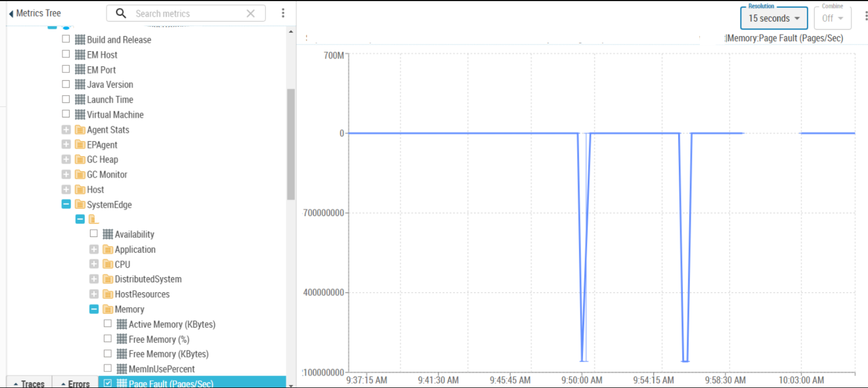Check the MemInUsePercent checkbox
The width and height of the screenshot is (868, 388).
(107, 369)
